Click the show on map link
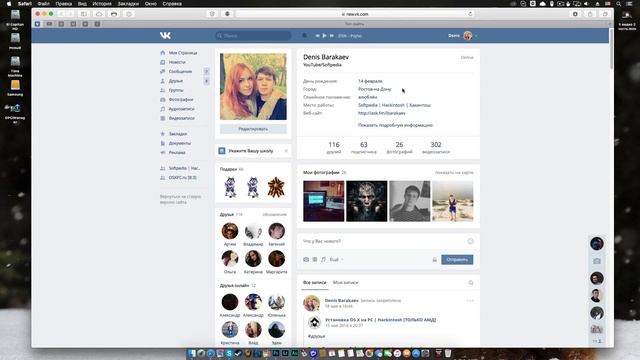Image resolution: width=640 pixels, height=360 pixels. coord(454,173)
